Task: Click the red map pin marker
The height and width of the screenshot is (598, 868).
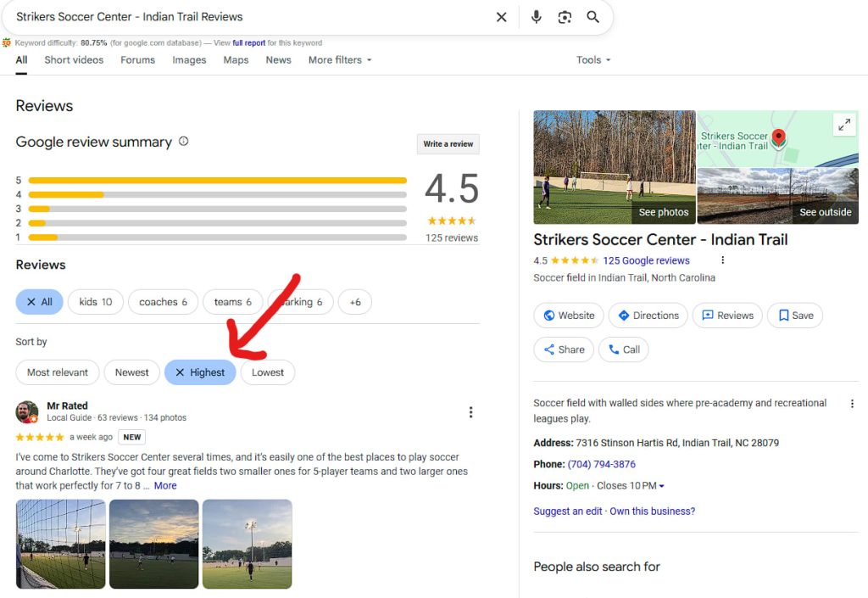Action: [x=778, y=137]
